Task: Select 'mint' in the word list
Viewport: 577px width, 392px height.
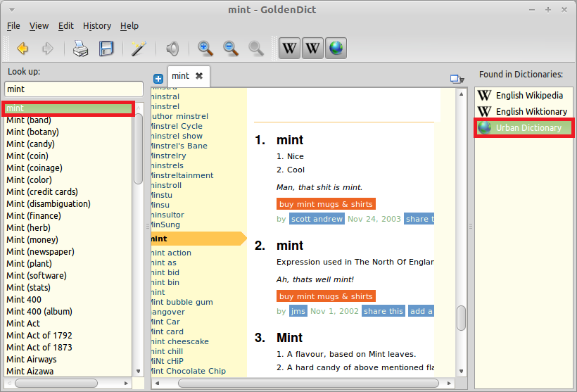Action: [x=68, y=108]
